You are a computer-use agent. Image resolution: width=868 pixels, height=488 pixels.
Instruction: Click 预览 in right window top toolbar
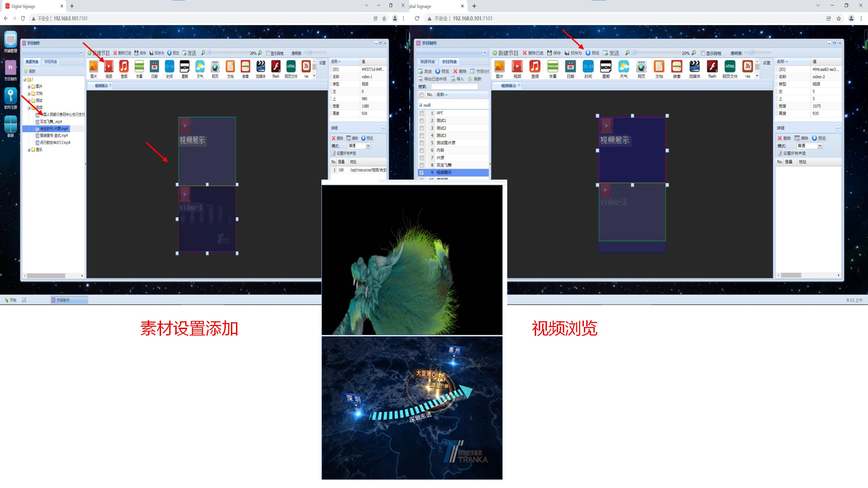592,53
